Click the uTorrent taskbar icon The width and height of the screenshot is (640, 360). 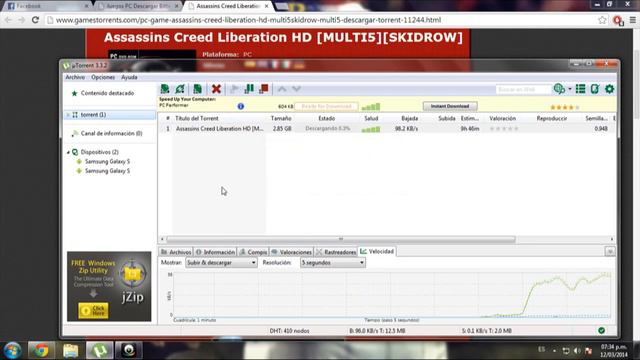[100, 350]
